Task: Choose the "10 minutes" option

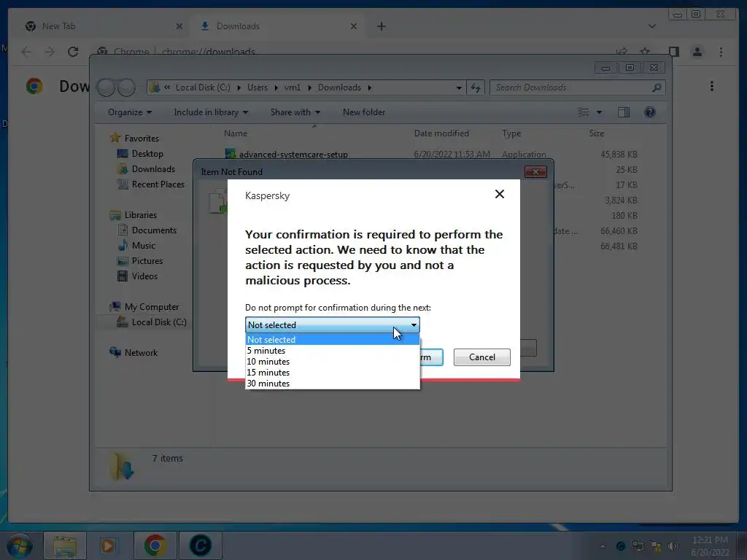Action: coord(332,362)
